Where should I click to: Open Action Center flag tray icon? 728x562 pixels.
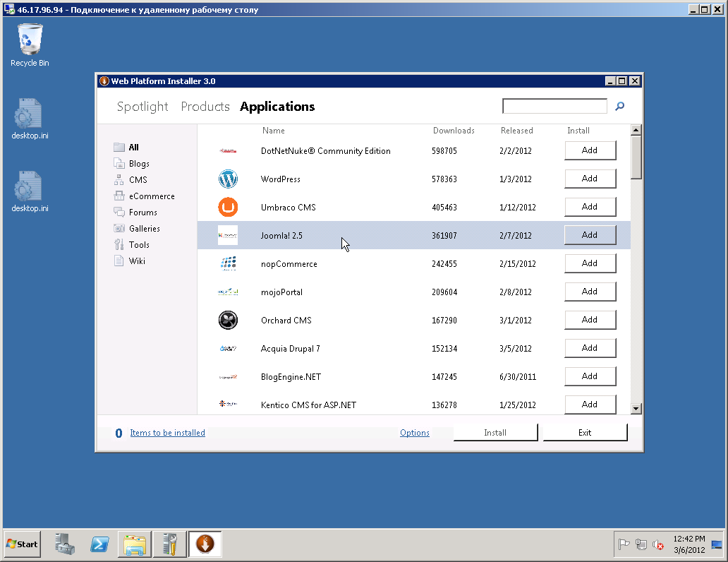(624, 544)
